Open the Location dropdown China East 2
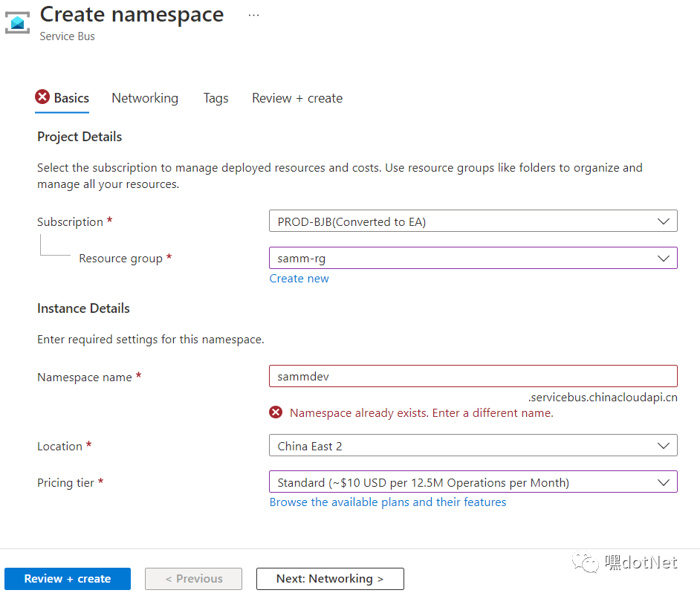Image resolution: width=700 pixels, height=593 pixels. click(x=473, y=446)
